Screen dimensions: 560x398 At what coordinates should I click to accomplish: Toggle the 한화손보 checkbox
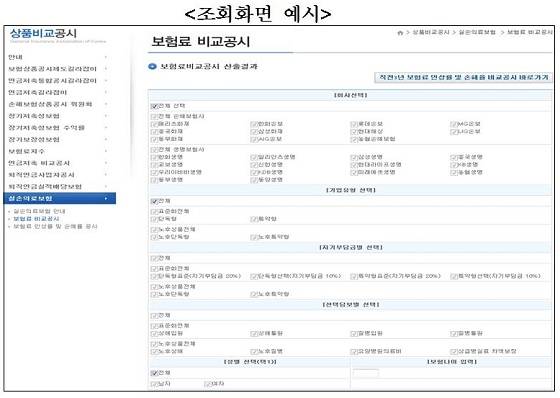pos(254,124)
